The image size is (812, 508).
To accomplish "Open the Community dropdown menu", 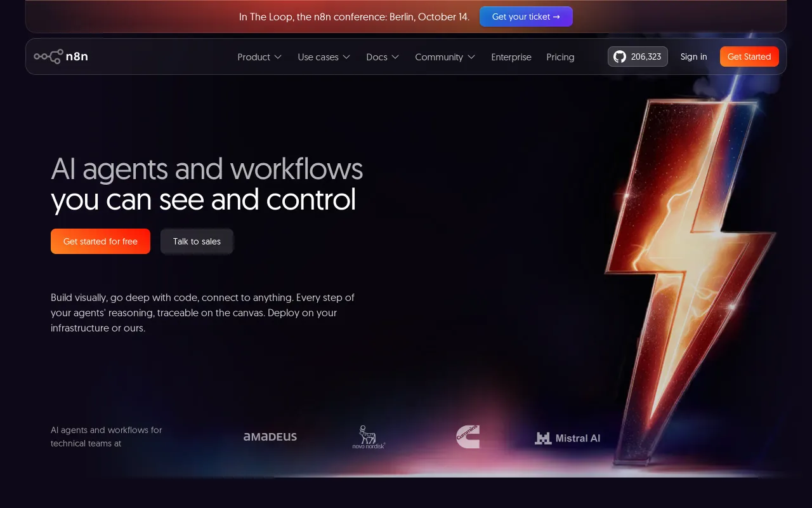I will click(x=445, y=57).
